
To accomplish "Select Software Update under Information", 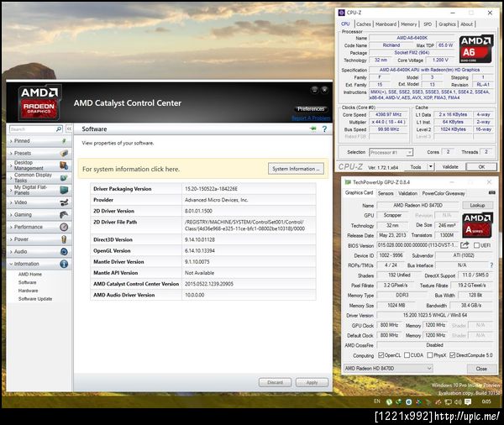I will [35, 299].
